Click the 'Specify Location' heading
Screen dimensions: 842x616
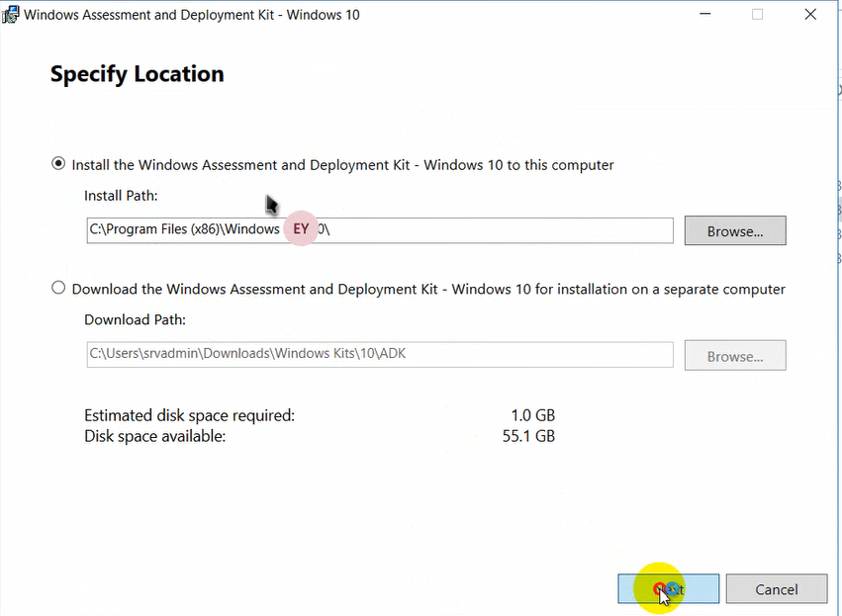(137, 74)
